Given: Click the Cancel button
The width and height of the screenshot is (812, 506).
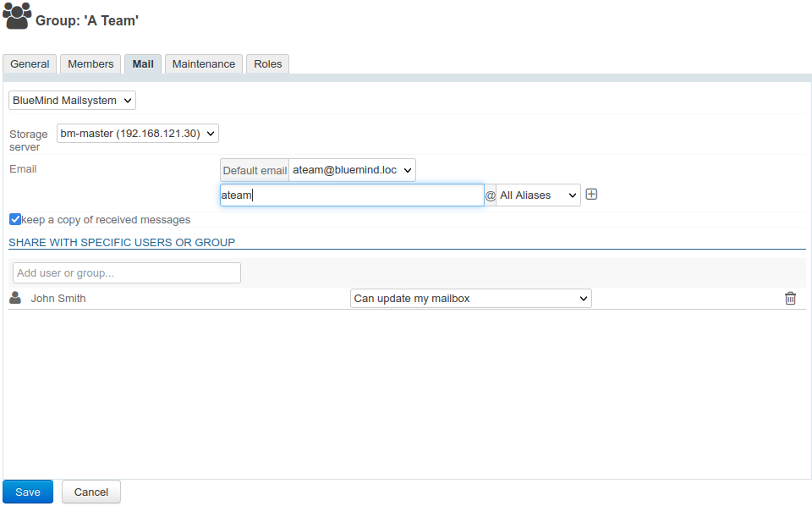Looking at the screenshot, I should tap(91, 492).
